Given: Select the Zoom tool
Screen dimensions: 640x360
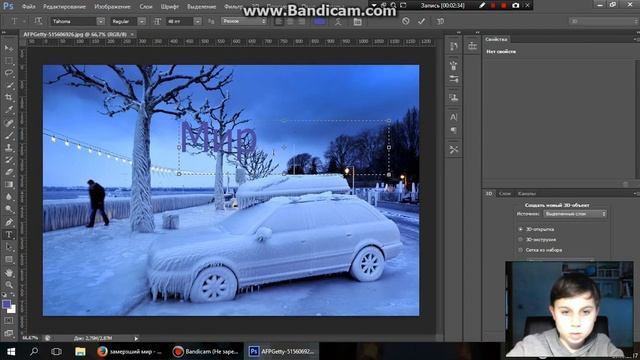Looking at the screenshot, I should tap(9, 284).
